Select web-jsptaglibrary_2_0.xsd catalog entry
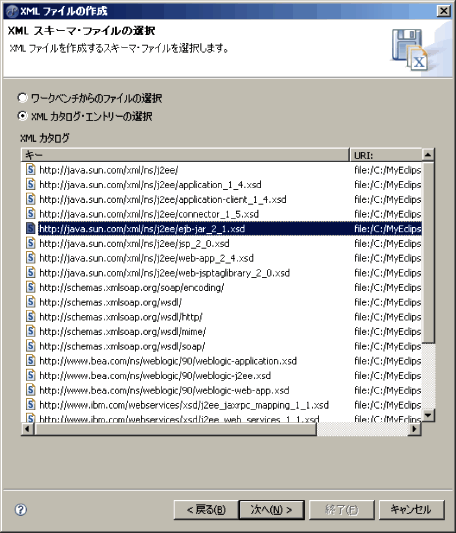The width and height of the screenshot is (456, 533). (x=165, y=272)
